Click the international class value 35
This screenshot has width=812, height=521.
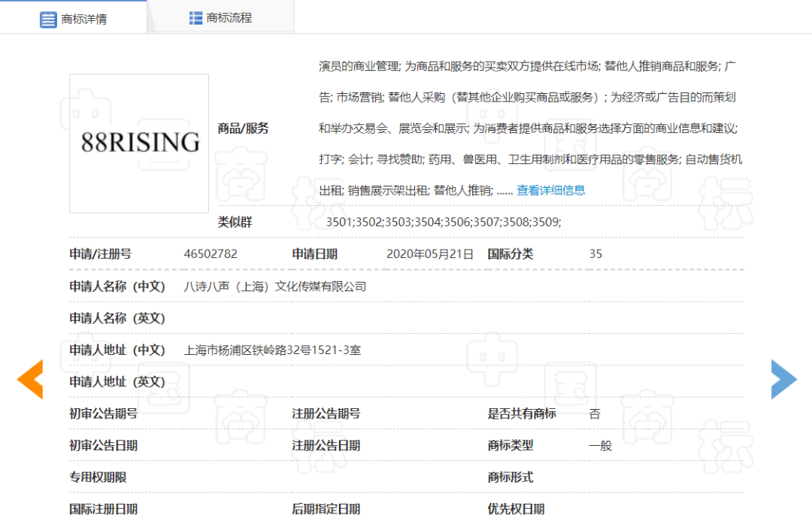[x=595, y=254]
